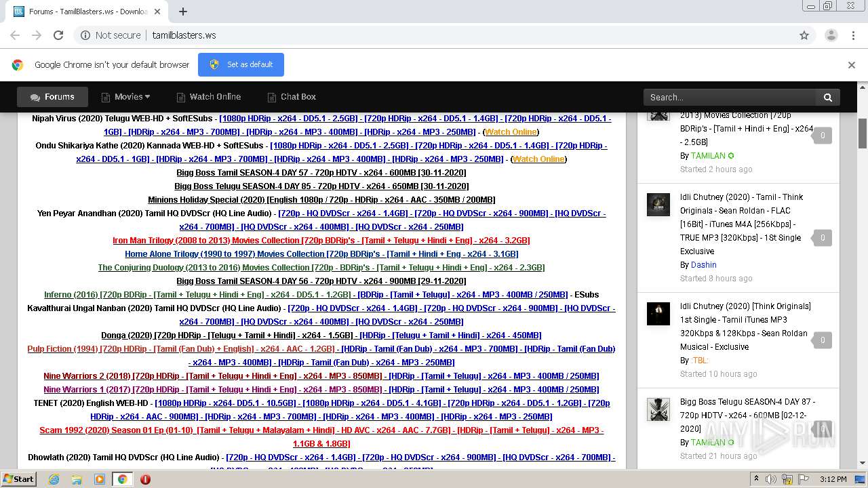Open Bigg Boss Tamil DAY 56 link
The height and width of the screenshot is (488, 868).
321,281
